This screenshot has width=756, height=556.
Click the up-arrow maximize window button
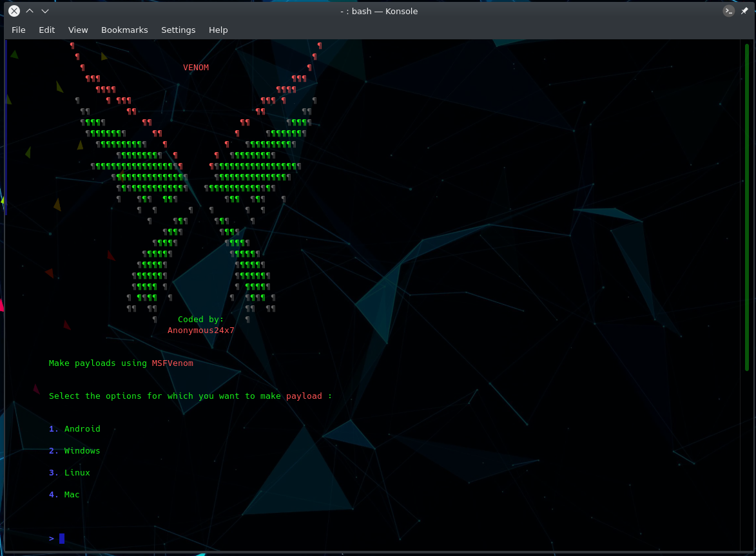pyautogui.click(x=30, y=10)
